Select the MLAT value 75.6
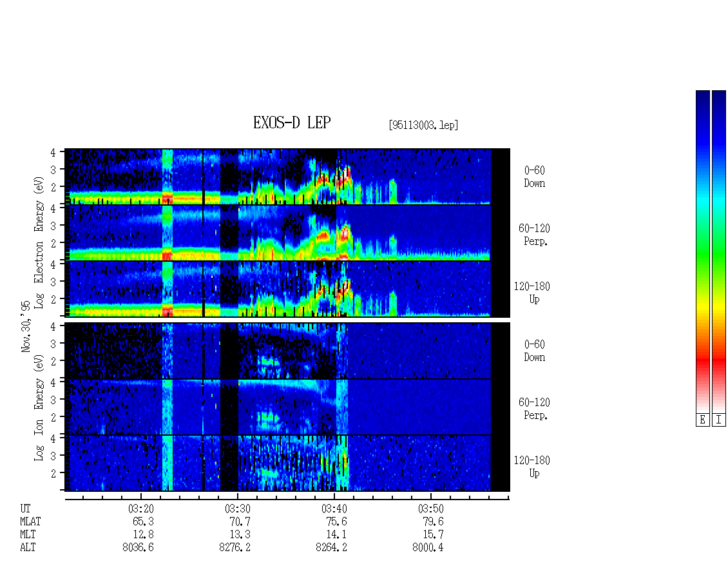Viewport: 728px width, 564px height. point(336,521)
